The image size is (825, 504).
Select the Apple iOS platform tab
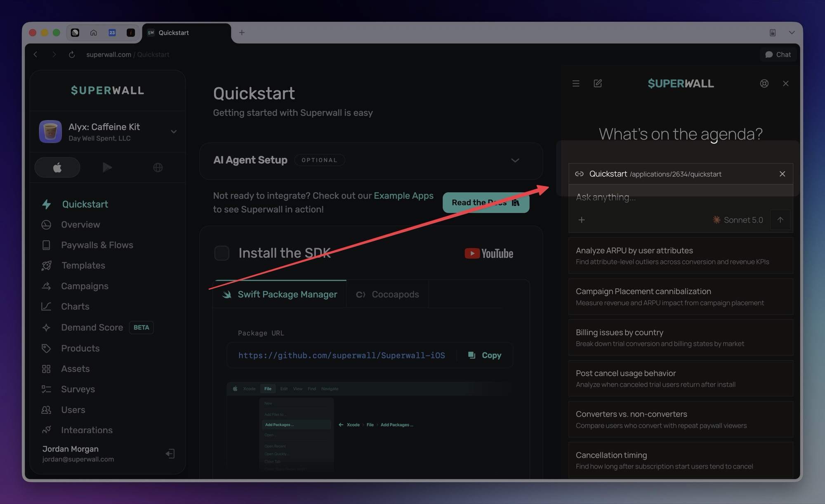(57, 167)
